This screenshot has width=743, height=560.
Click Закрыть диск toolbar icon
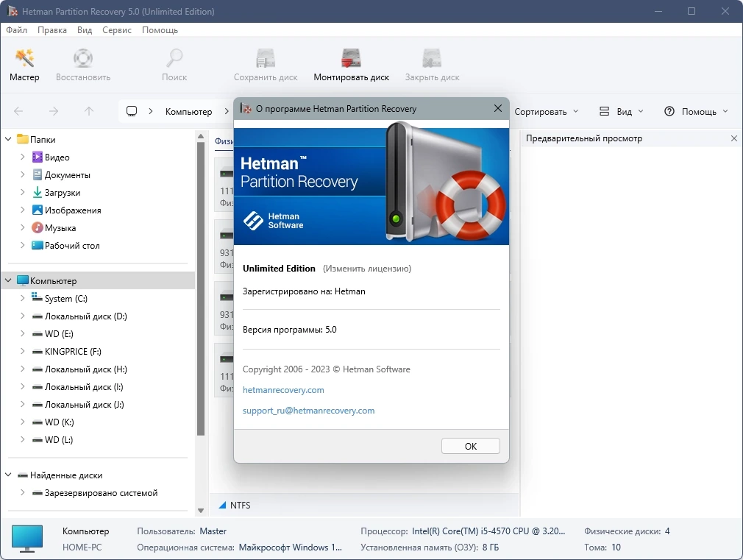point(432,59)
